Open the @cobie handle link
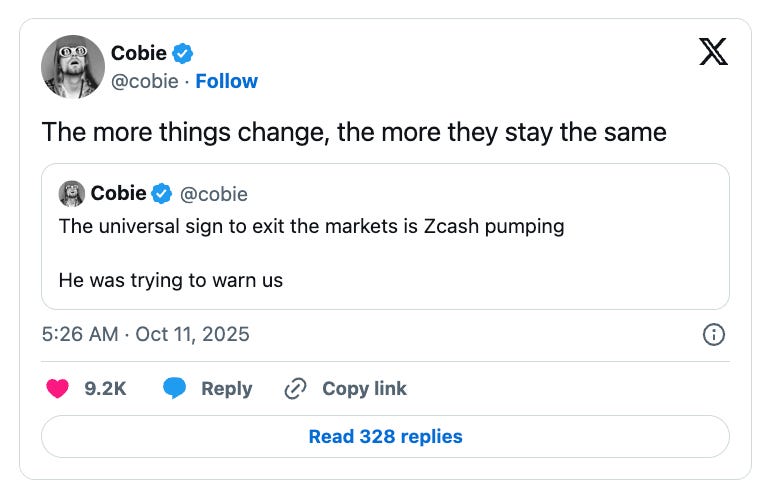The height and width of the screenshot is (496, 772). (143, 81)
